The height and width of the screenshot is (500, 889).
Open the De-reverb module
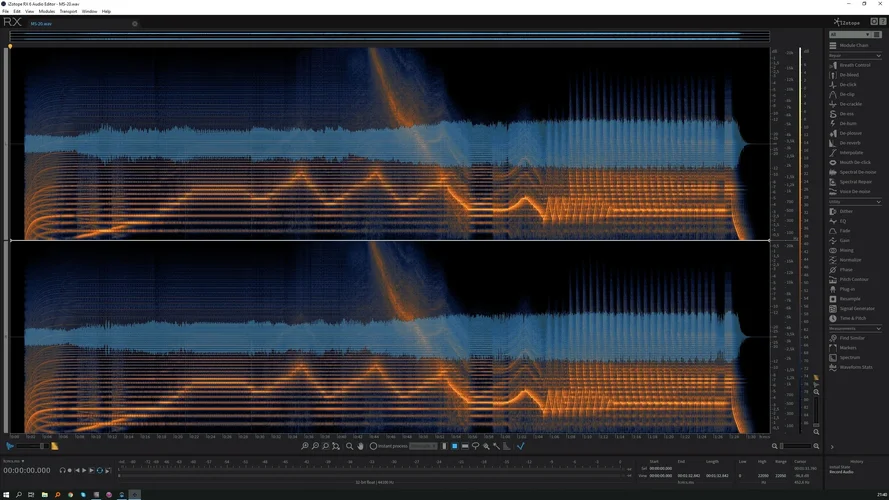[850, 143]
